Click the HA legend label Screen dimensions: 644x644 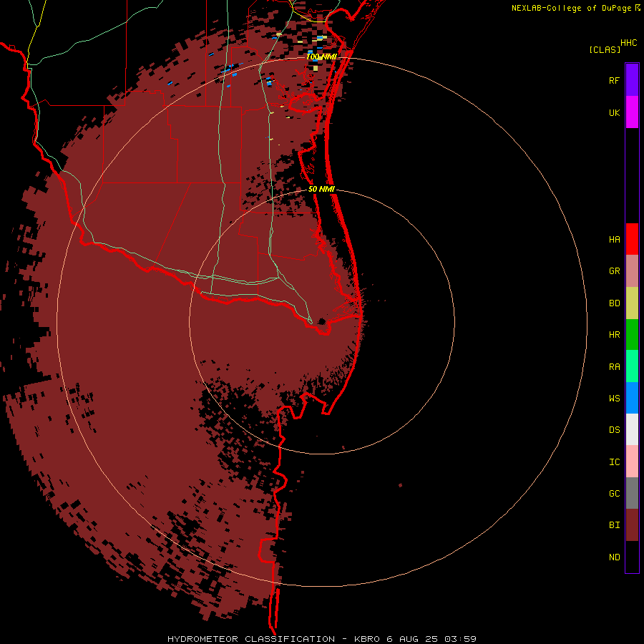pyautogui.click(x=614, y=240)
